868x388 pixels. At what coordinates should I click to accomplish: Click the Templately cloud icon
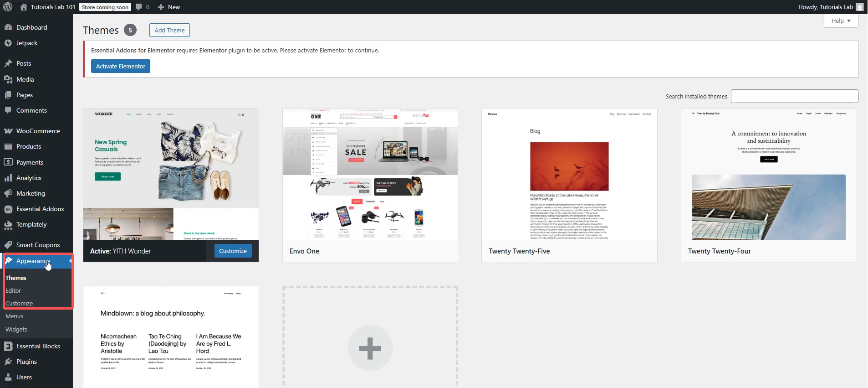pos(8,224)
